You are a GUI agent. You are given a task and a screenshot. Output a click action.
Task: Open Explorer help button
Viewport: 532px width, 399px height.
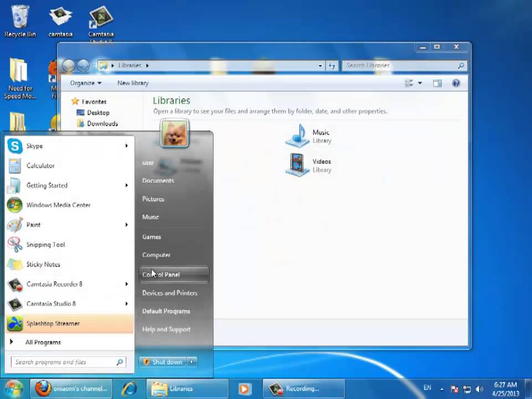[x=456, y=83]
